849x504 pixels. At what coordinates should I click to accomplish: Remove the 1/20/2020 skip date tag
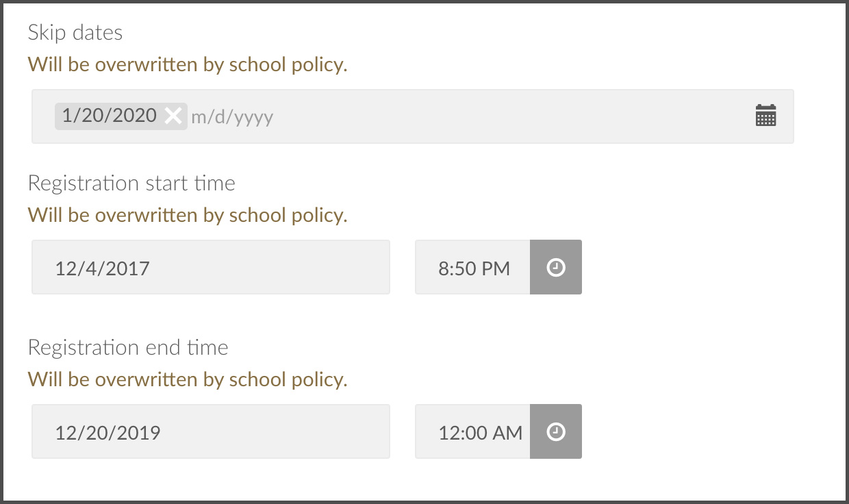pyautogui.click(x=174, y=116)
